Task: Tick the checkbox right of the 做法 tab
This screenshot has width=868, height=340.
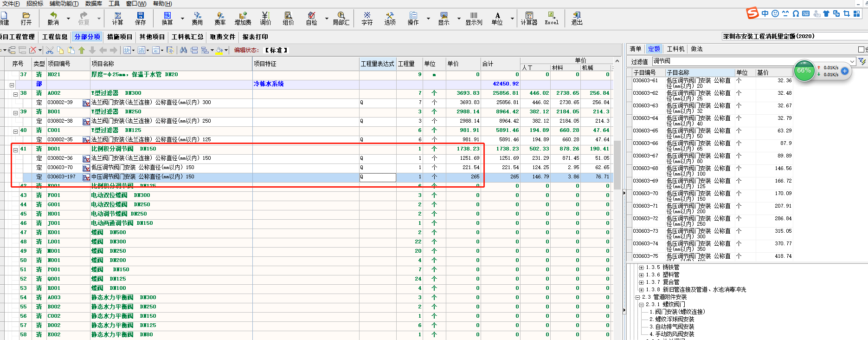Action: pyautogui.click(x=861, y=49)
